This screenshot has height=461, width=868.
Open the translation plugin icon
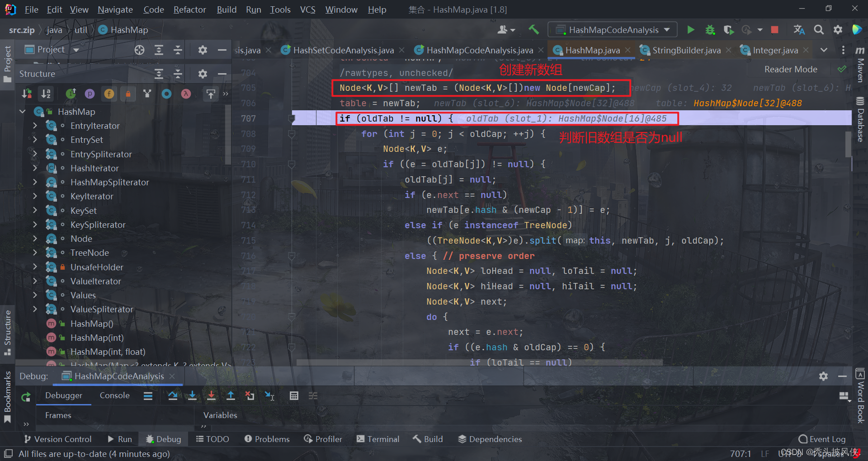799,30
